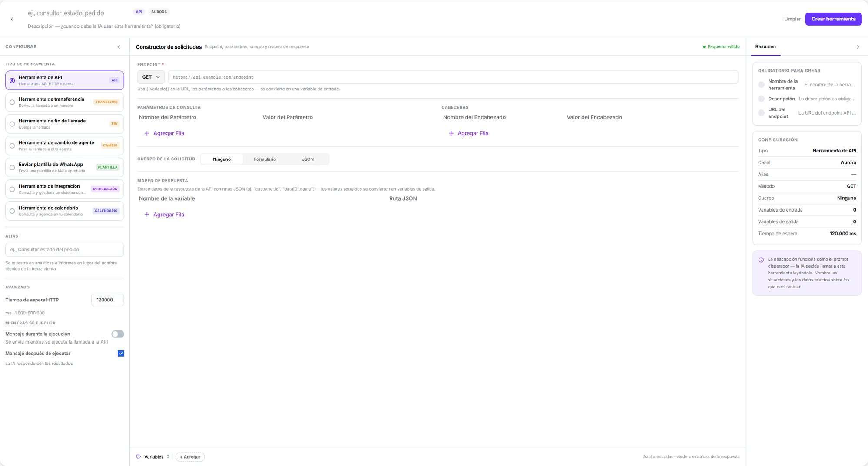Click the Crear herramienta button
The height and width of the screenshot is (466, 868).
point(833,19)
